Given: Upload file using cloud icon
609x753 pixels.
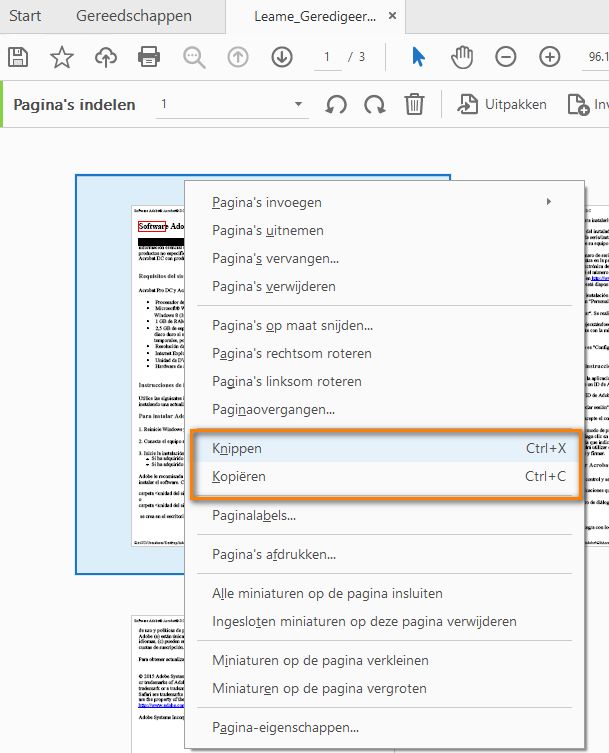Looking at the screenshot, I should point(106,57).
